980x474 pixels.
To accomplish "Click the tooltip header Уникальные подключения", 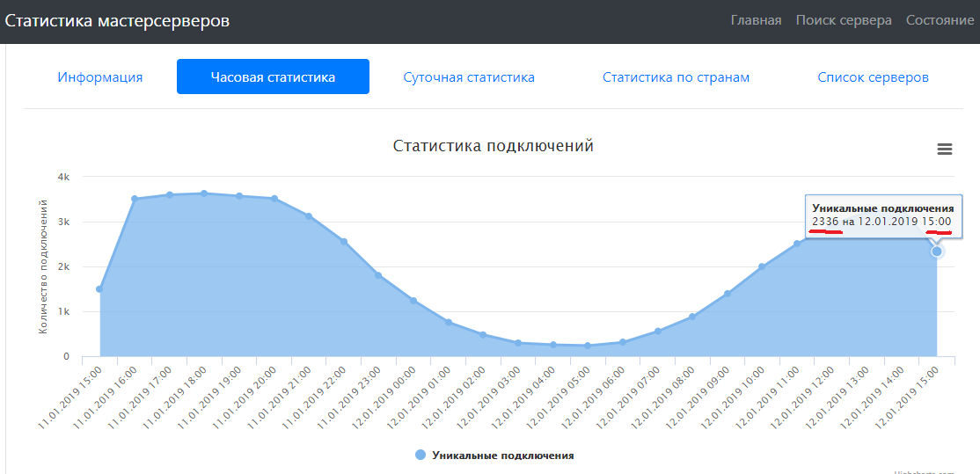I will pyautogui.click(x=882, y=208).
